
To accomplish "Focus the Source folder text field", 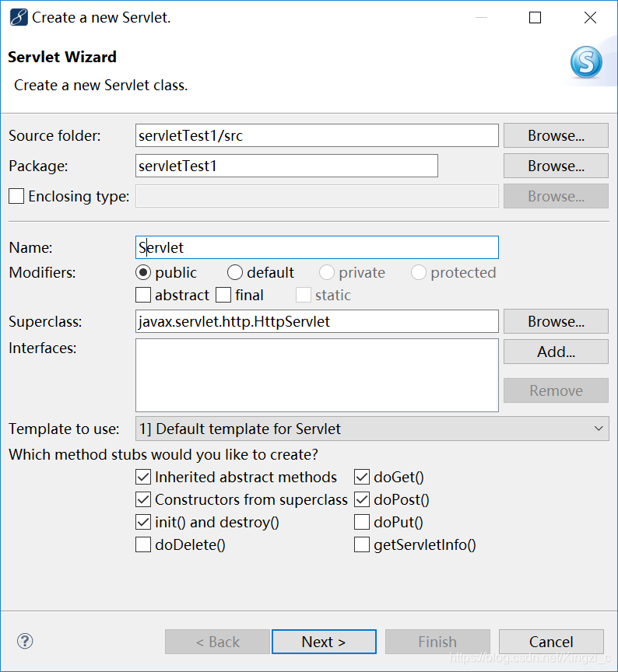I will pos(317,135).
